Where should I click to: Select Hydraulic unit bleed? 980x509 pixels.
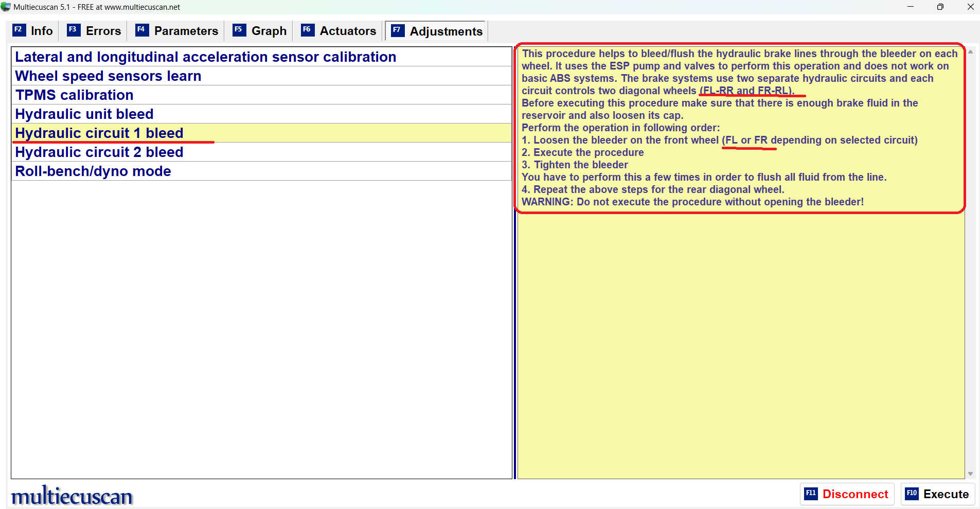click(x=261, y=114)
